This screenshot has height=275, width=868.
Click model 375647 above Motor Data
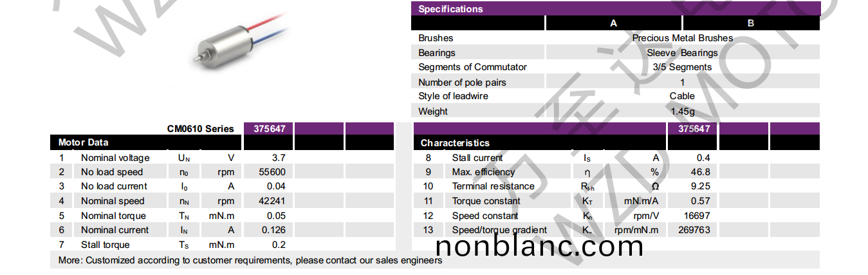pyautogui.click(x=269, y=129)
